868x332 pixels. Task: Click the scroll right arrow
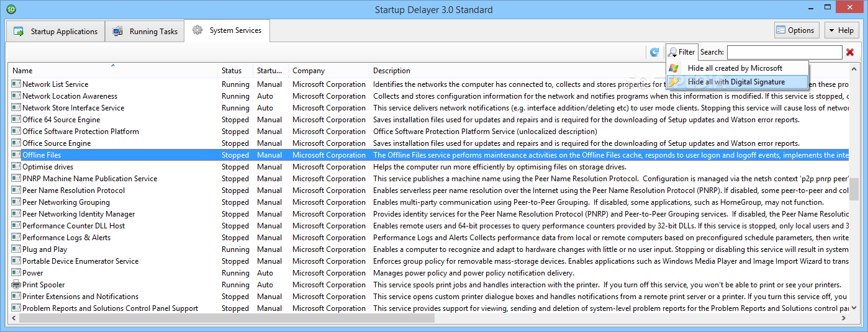click(844, 318)
